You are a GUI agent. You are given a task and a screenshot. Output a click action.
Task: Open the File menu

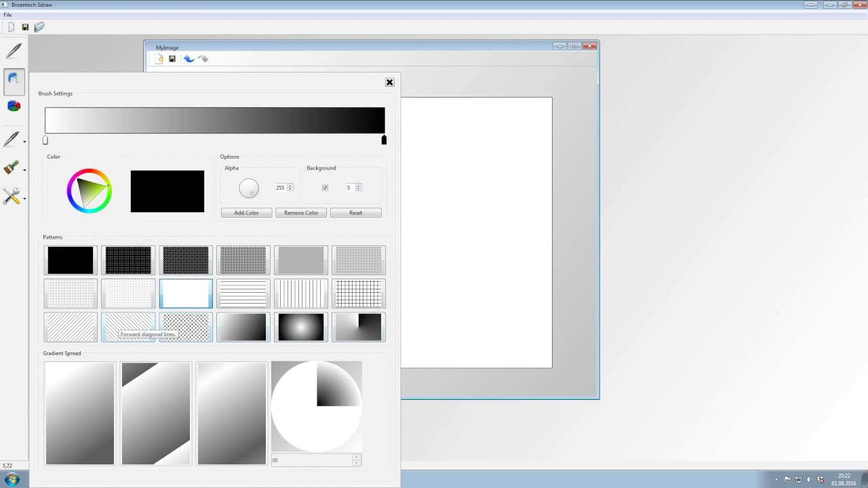(x=7, y=14)
